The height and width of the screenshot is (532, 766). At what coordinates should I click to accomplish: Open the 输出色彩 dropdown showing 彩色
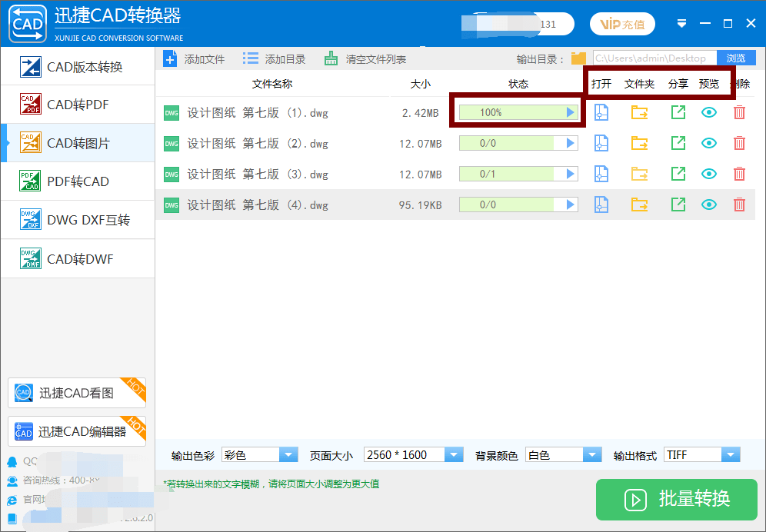260,455
